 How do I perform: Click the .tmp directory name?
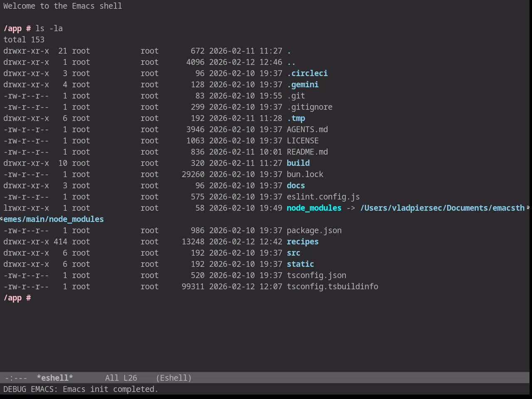pos(296,118)
